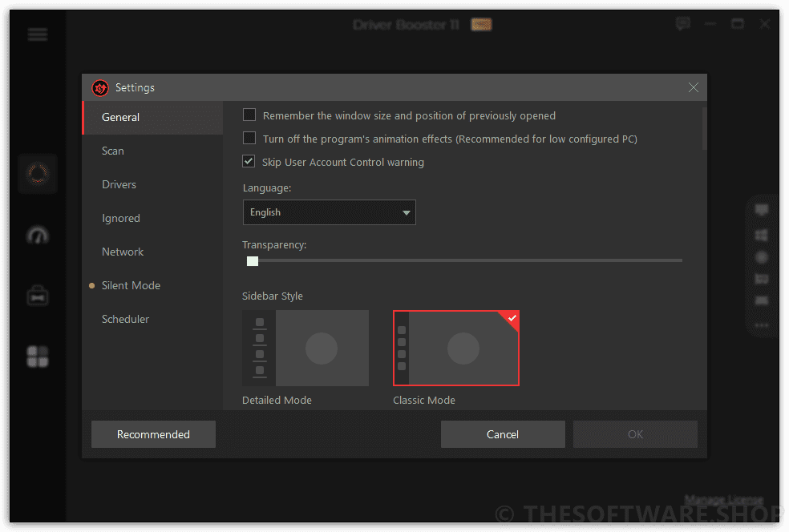Image resolution: width=789 pixels, height=532 pixels.
Task: Open the Silent Mode settings tab
Action: pos(152,285)
